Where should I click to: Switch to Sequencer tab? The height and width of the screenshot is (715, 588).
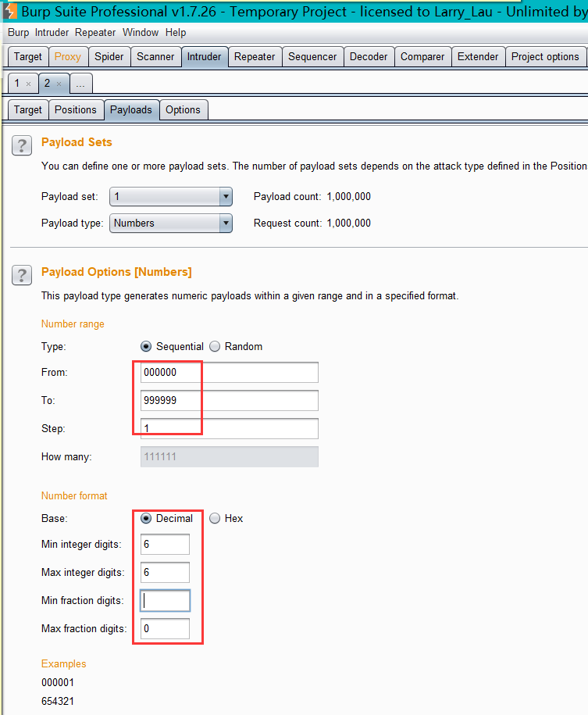tap(312, 56)
